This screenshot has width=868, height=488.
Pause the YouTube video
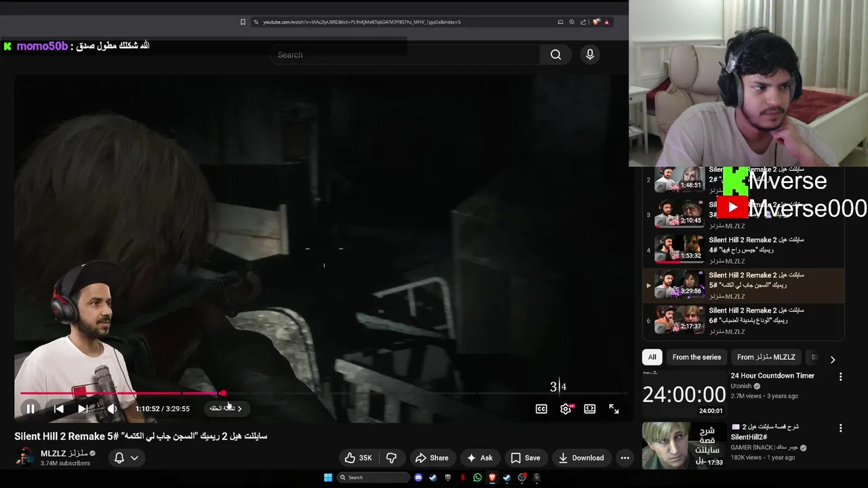31,409
